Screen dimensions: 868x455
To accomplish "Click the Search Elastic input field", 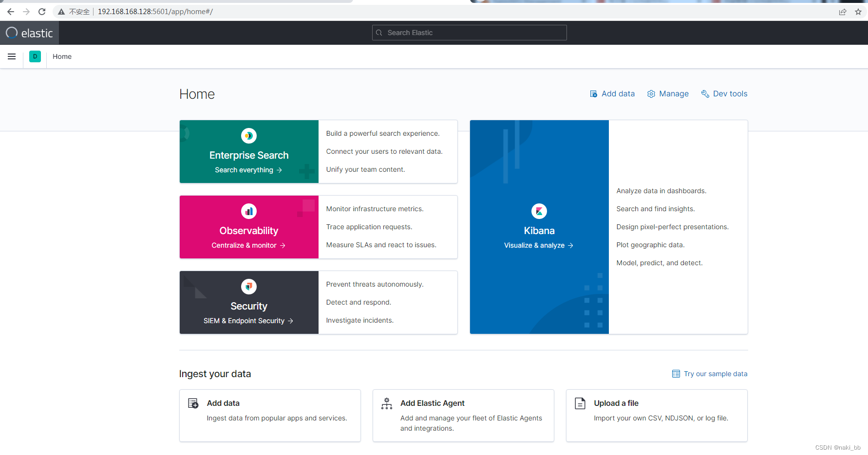I will (x=469, y=32).
